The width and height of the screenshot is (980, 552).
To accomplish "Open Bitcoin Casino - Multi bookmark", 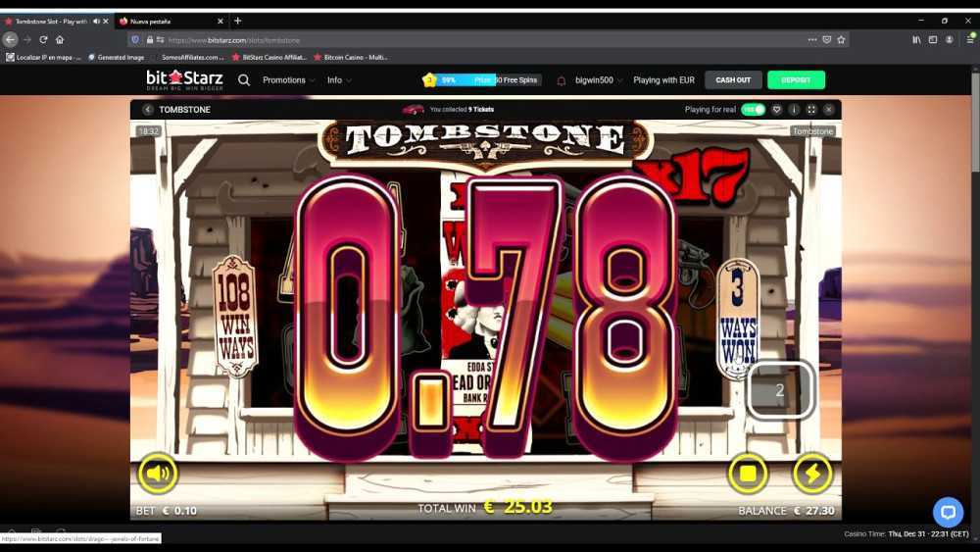I will (x=351, y=57).
